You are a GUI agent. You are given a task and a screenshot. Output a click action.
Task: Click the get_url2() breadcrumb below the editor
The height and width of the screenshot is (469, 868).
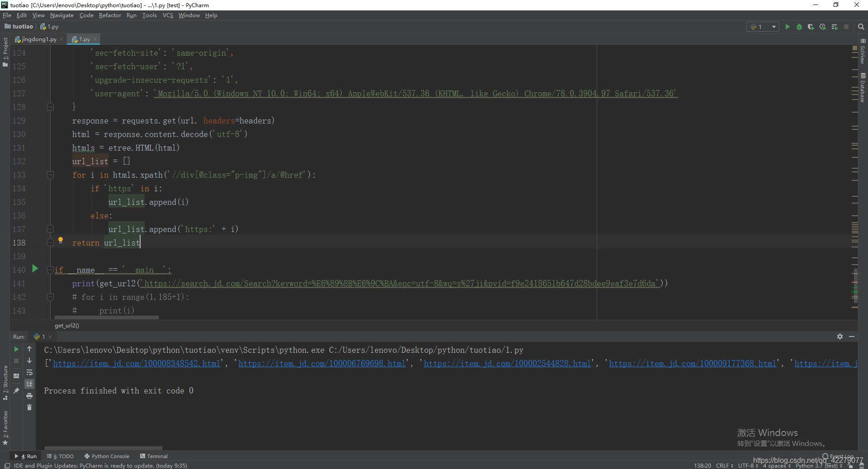[67, 326]
